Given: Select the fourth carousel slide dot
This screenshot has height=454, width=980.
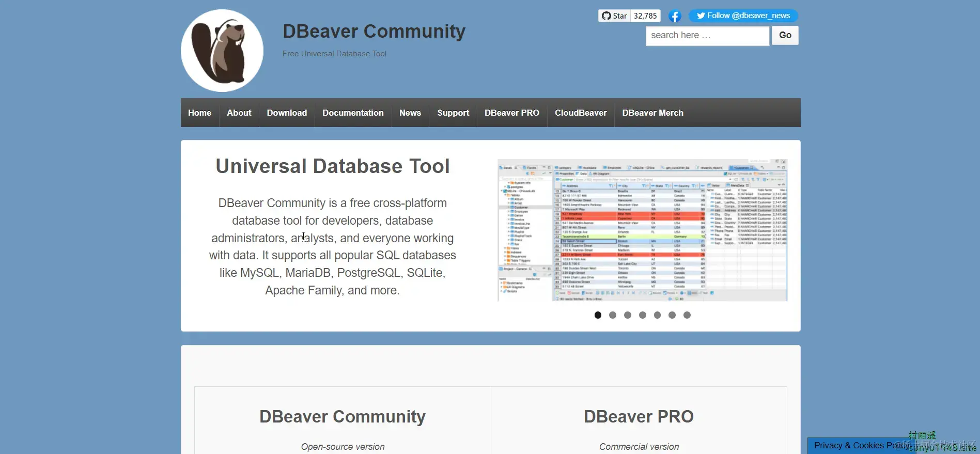Looking at the screenshot, I should pos(643,315).
